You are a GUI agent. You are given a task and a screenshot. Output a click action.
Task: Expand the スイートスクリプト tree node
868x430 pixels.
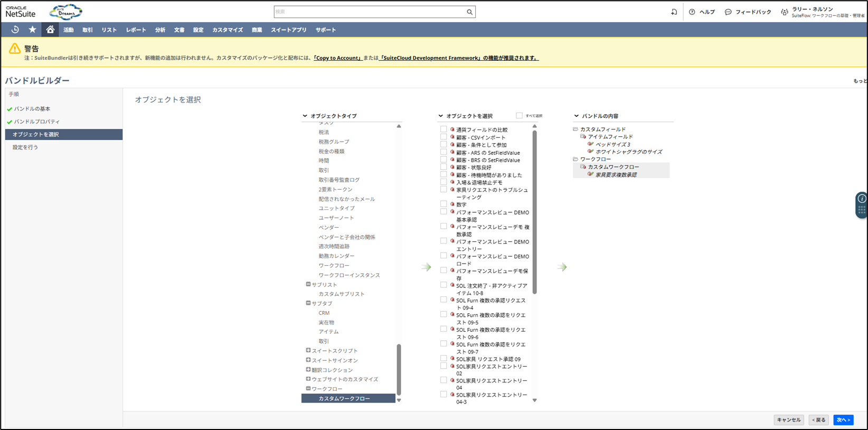(x=308, y=350)
